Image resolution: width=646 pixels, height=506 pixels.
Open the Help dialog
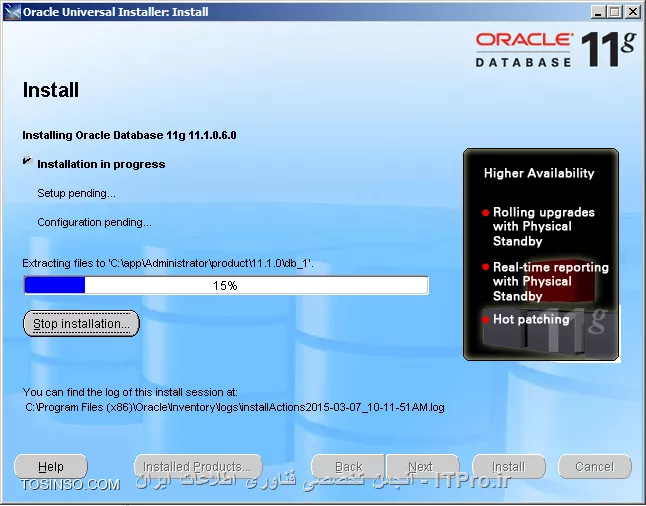click(51, 466)
